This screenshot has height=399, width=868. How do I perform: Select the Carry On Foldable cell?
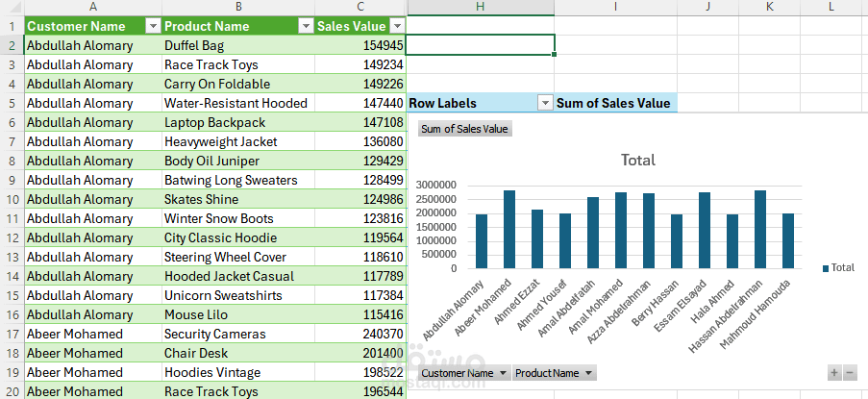point(238,84)
